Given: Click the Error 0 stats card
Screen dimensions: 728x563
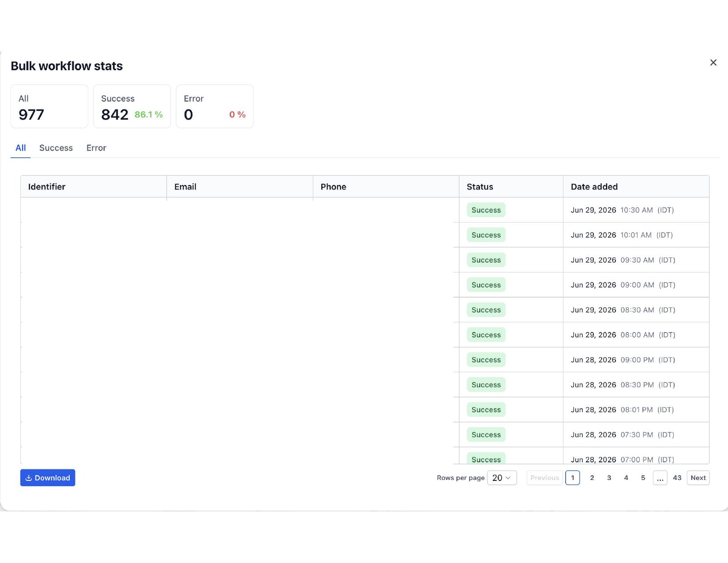Looking at the screenshot, I should coord(215,106).
